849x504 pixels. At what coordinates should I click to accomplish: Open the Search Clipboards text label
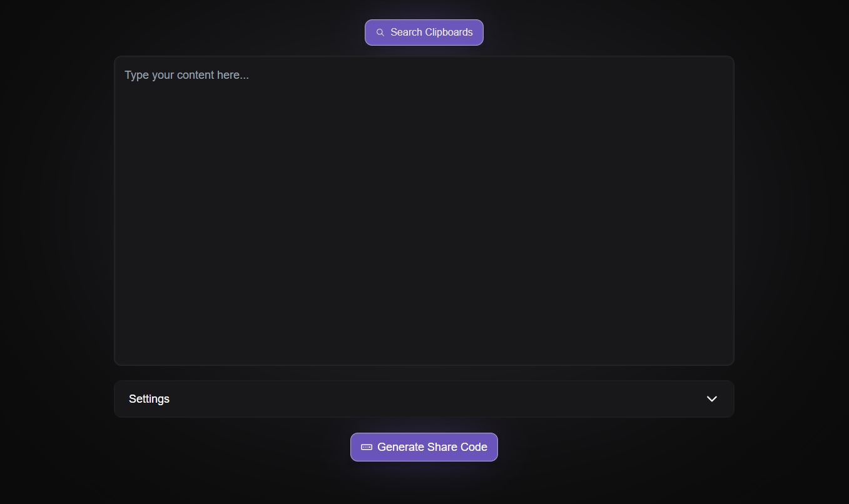point(432,33)
